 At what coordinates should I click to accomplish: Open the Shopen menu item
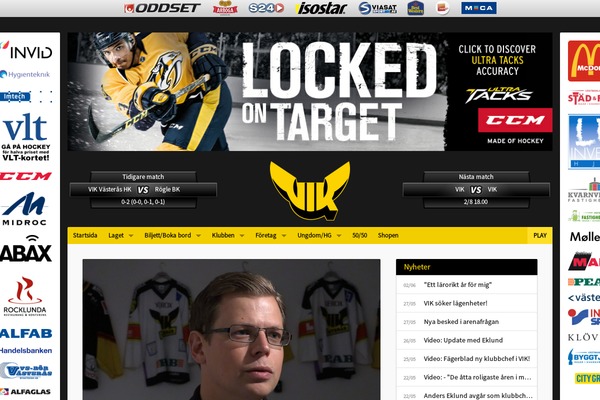(x=388, y=235)
